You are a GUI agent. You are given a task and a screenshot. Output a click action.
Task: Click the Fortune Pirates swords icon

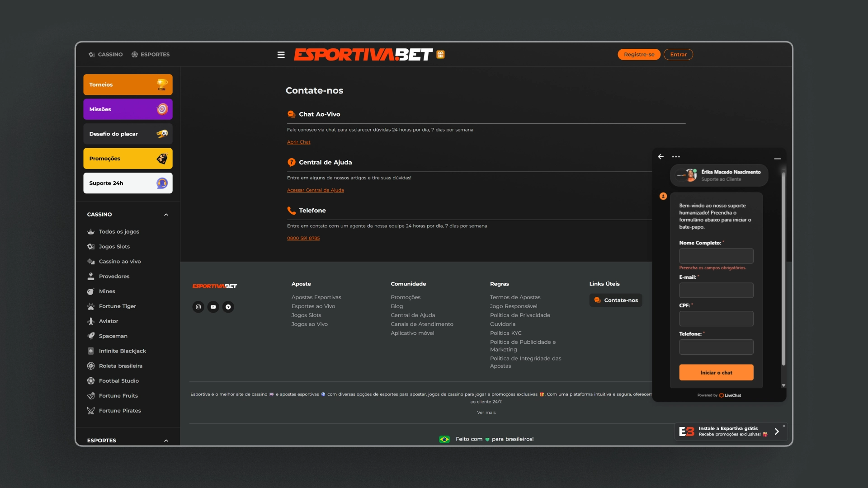(91, 411)
